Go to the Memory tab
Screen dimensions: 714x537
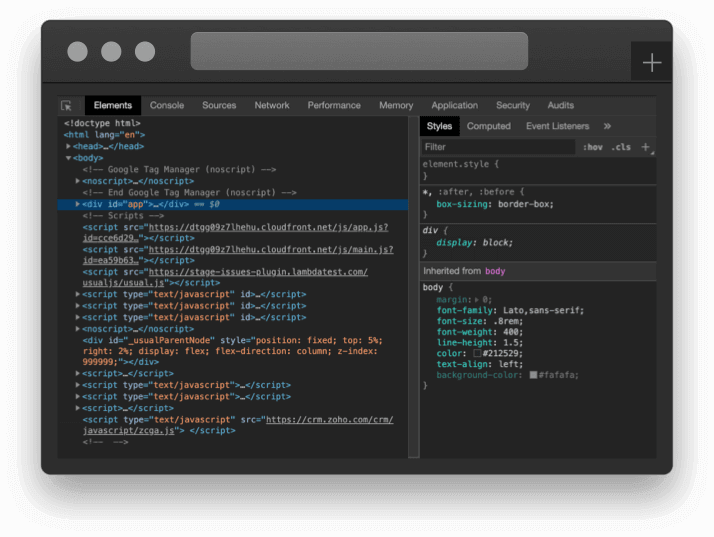[x=396, y=105]
